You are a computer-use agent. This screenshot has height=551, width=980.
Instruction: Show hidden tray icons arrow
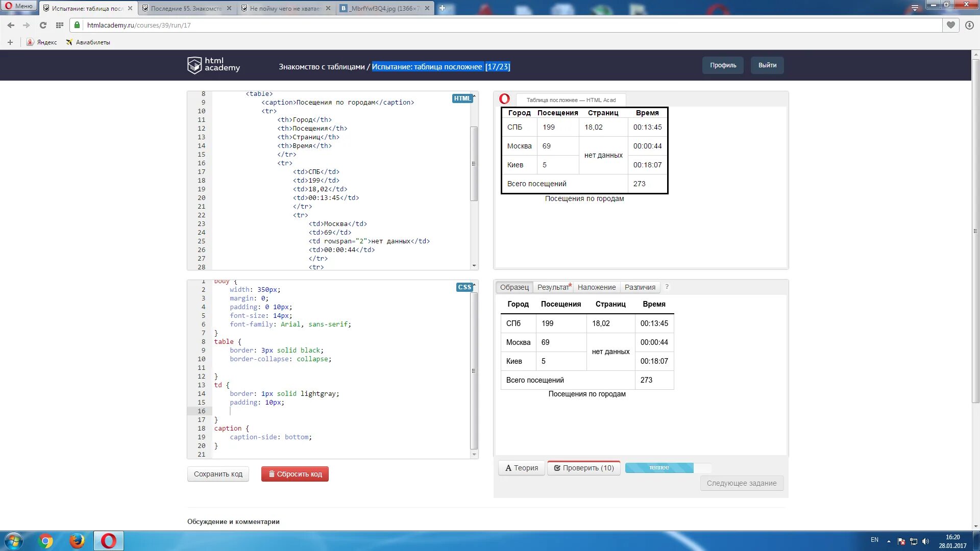[x=889, y=541]
